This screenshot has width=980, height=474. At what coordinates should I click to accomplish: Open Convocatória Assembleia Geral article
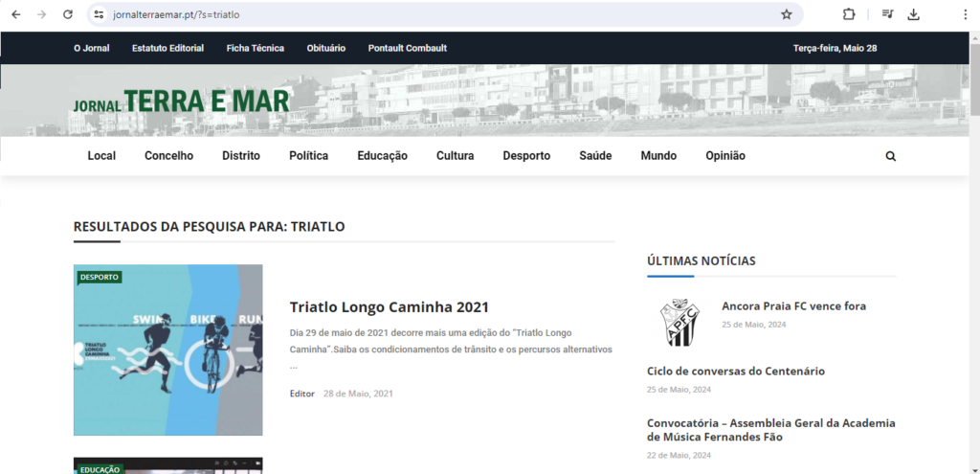tap(771, 430)
